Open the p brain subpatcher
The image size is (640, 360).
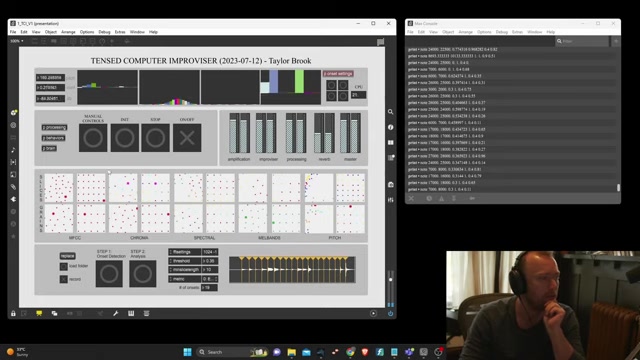coord(49,148)
